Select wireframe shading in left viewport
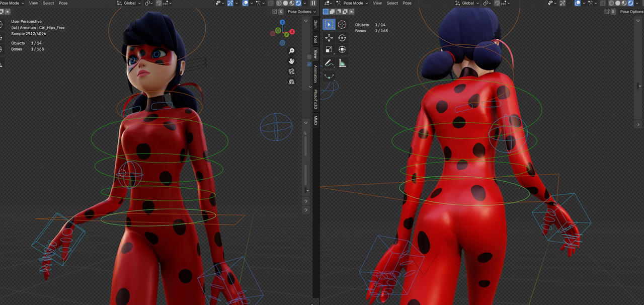Image resolution: width=644 pixels, height=305 pixels. (279, 3)
